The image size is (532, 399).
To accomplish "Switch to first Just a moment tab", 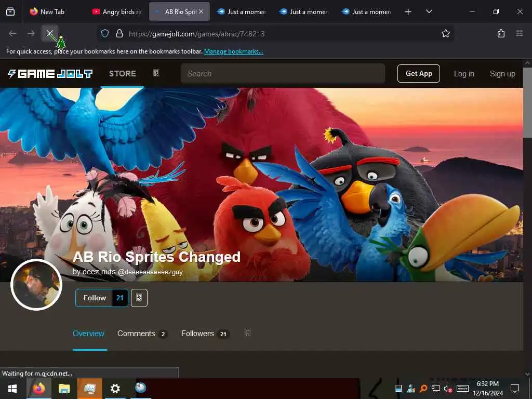I will pos(242,12).
